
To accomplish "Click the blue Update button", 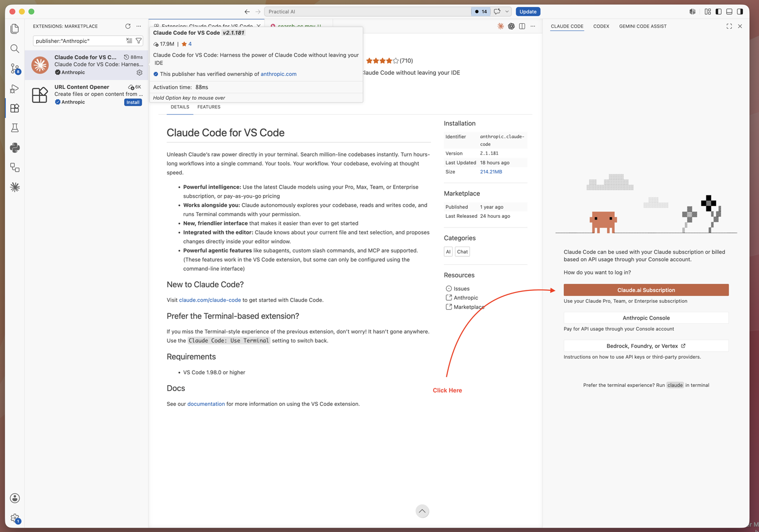I will click(x=528, y=11).
